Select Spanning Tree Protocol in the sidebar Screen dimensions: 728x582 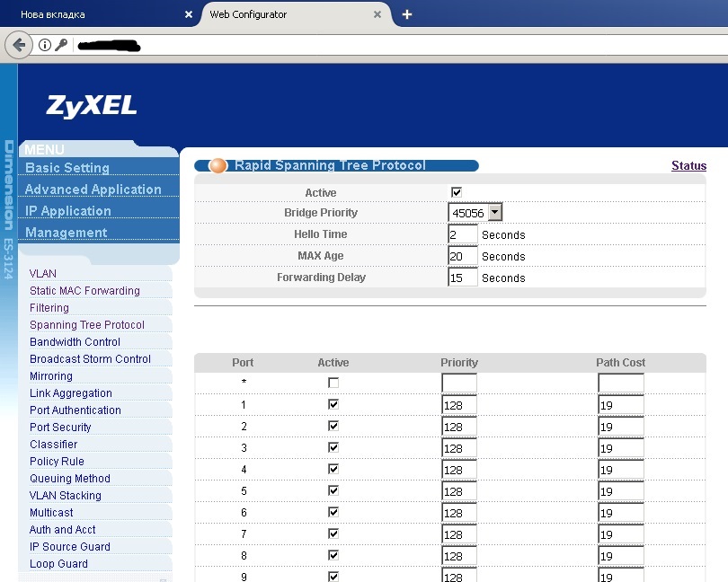pyautogui.click(x=86, y=324)
